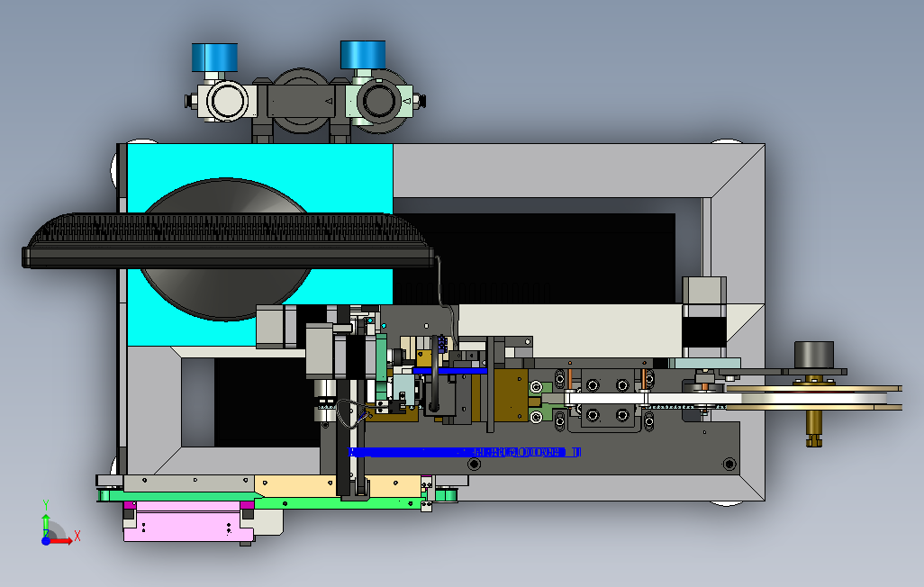Image resolution: width=924 pixels, height=587 pixels.
Task: Click the green Y axis arrow of the triad
Action: coord(46,523)
